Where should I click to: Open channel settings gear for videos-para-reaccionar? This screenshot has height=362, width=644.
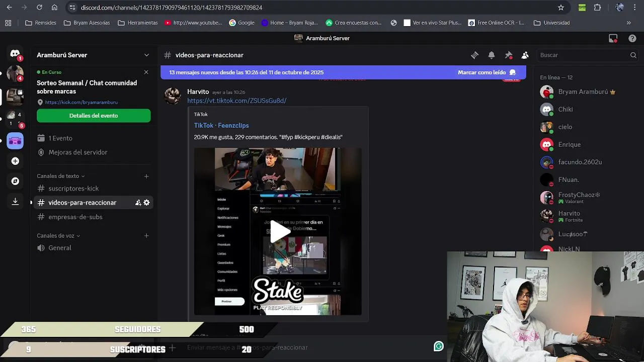click(146, 203)
